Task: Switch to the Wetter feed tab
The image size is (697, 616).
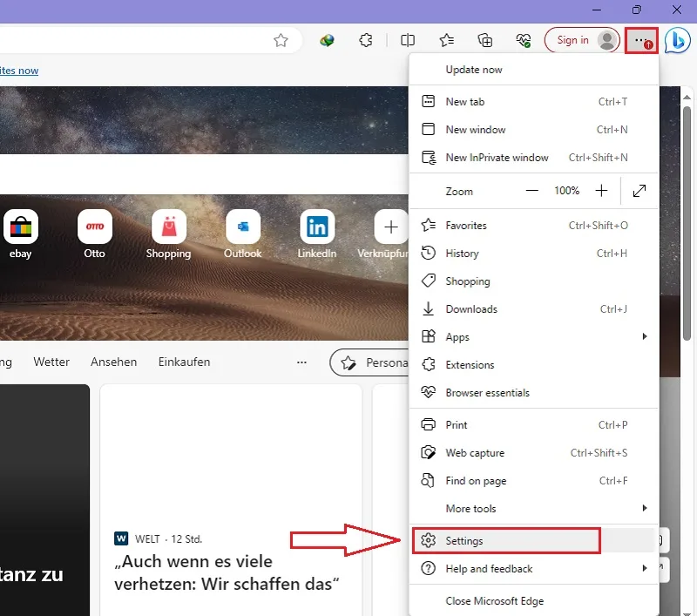Action: (51, 362)
